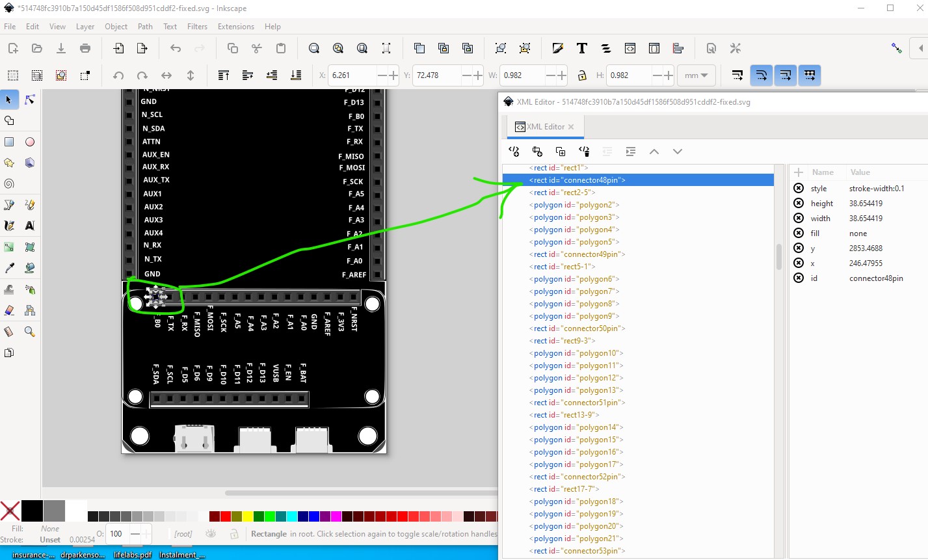Select the Star and polygon tool
The image size is (928, 560).
tap(9, 163)
